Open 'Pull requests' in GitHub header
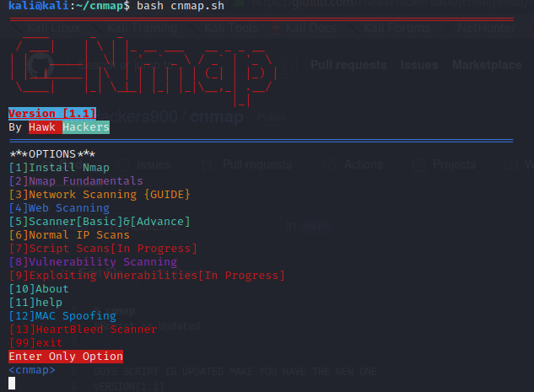This screenshot has height=392, width=534. [x=348, y=65]
